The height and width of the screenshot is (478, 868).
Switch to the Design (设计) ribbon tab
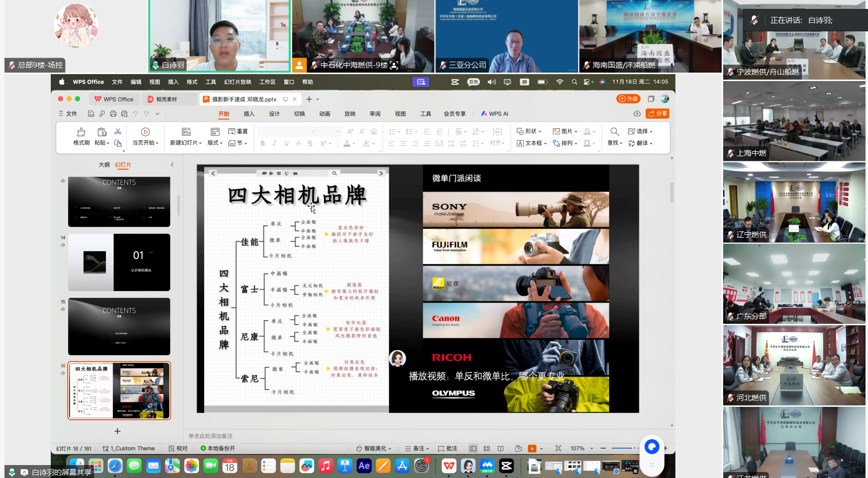(274, 114)
